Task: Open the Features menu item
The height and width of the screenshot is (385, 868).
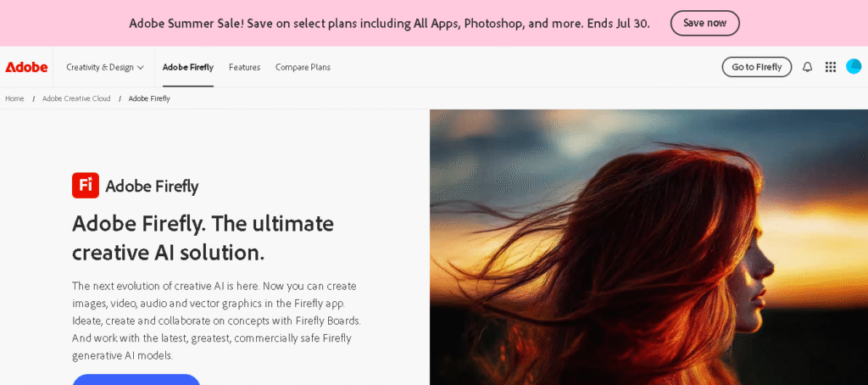Action: coord(244,67)
